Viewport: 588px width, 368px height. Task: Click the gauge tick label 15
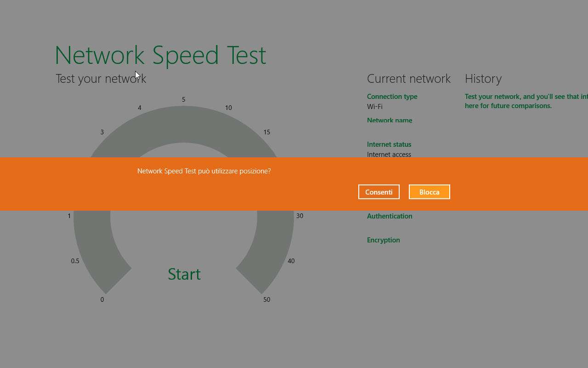pyautogui.click(x=267, y=132)
